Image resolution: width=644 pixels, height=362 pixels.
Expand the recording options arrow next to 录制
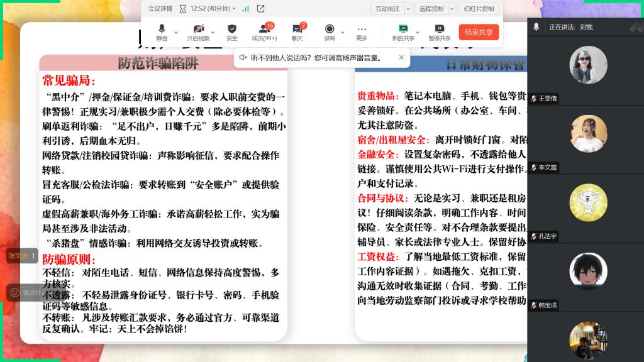click(x=343, y=32)
